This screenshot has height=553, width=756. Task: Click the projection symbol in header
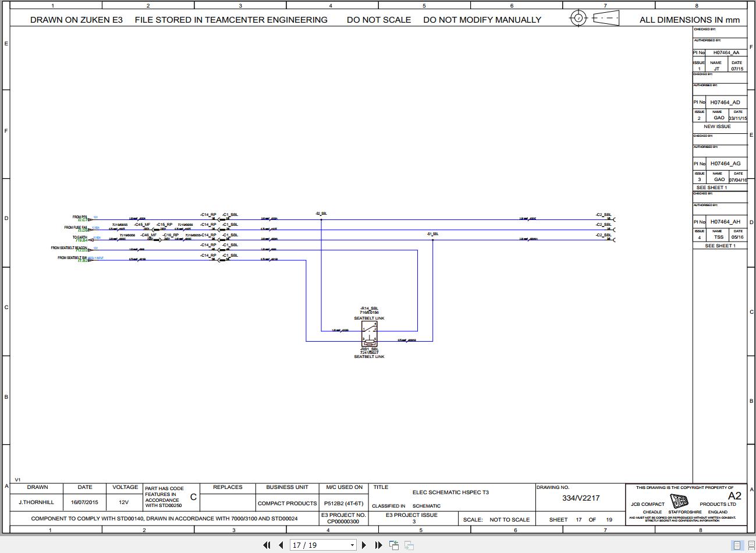tap(594, 18)
